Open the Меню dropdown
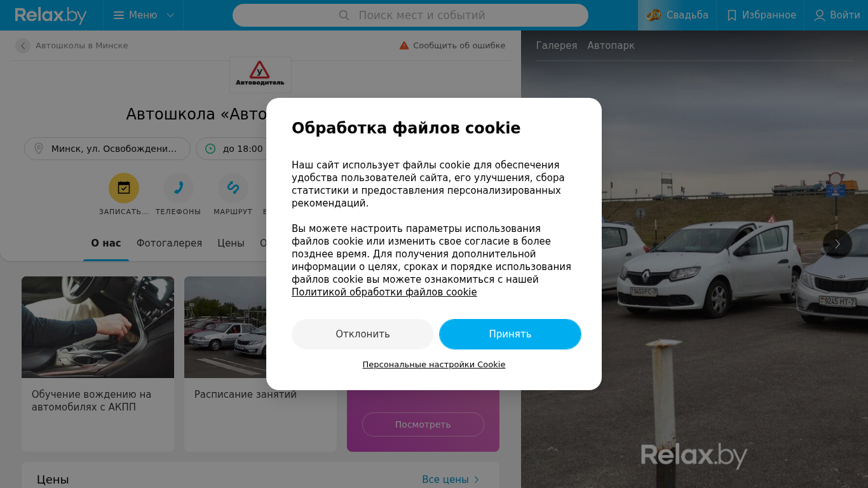 144,15
